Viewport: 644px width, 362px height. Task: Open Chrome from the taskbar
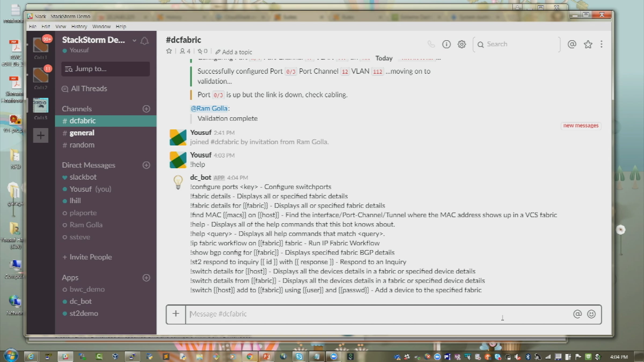coord(250,356)
